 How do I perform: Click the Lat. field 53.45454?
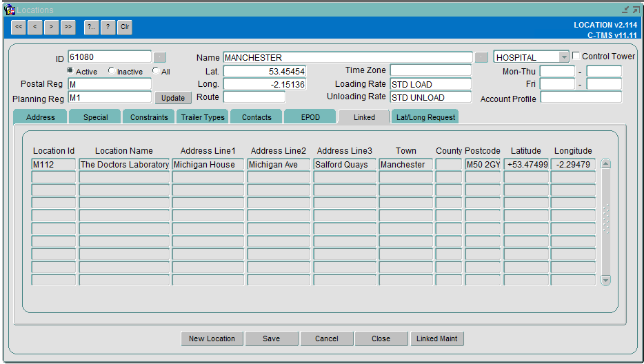[x=265, y=71]
